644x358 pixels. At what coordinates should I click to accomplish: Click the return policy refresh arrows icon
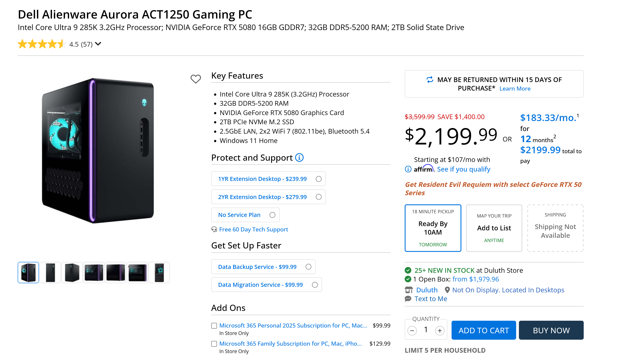pos(429,79)
